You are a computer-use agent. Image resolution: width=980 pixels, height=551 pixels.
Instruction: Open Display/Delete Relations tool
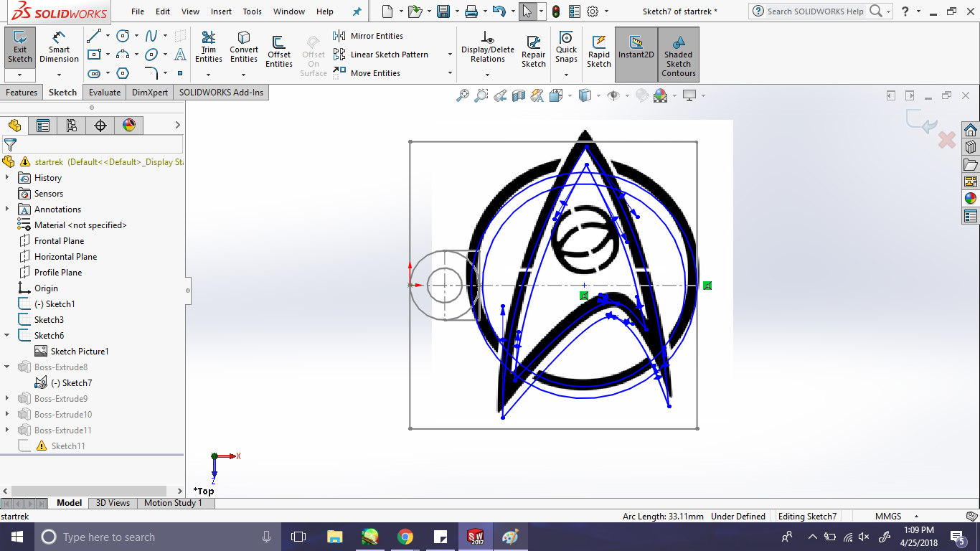(488, 47)
